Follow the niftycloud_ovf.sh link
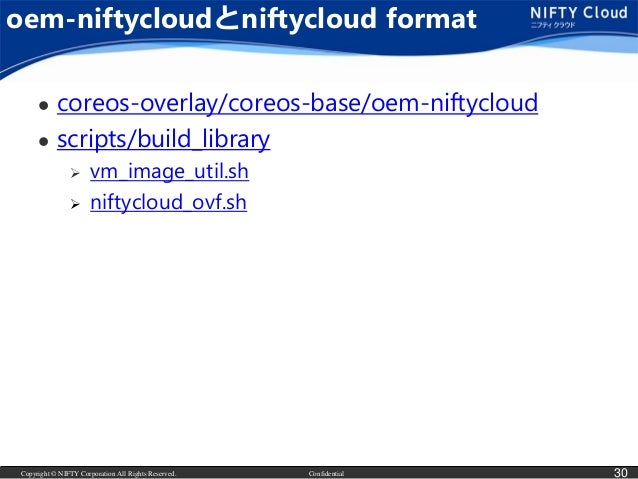Image resolution: width=638 pixels, height=479 pixels. pos(168,202)
